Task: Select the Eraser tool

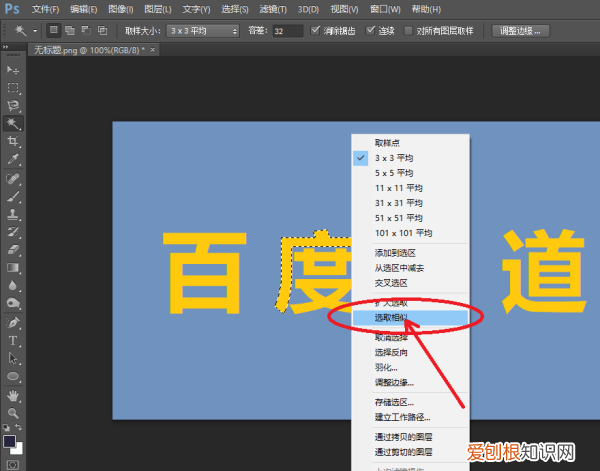Action: click(13, 250)
